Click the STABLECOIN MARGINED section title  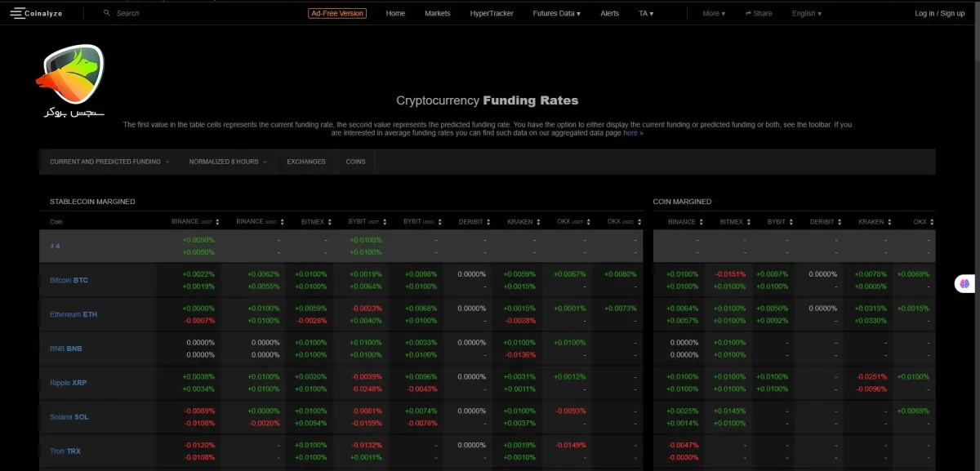click(x=92, y=202)
